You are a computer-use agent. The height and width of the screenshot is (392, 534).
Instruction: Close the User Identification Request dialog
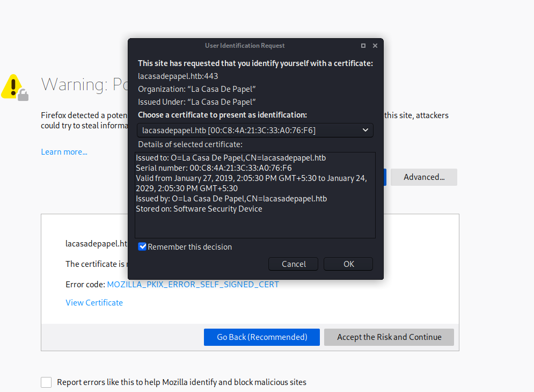pyautogui.click(x=375, y=46)
